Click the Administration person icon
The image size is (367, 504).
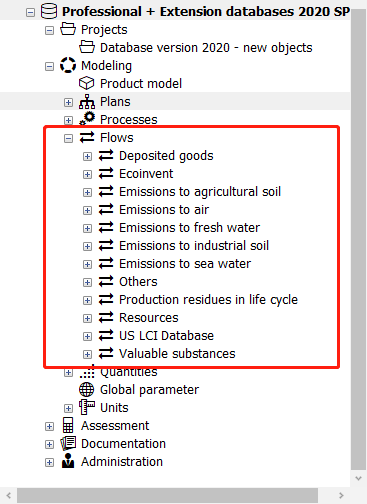click(x=68, y=461)
